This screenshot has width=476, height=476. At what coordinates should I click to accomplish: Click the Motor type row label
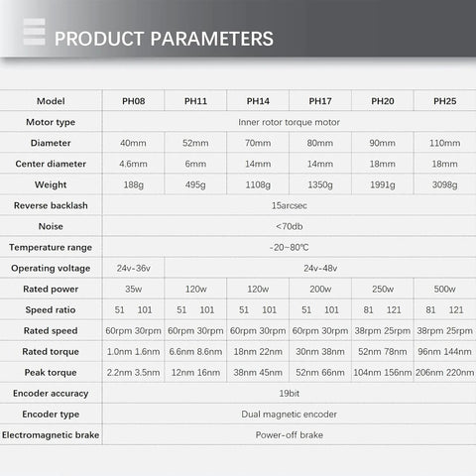[x=51, y=122]
